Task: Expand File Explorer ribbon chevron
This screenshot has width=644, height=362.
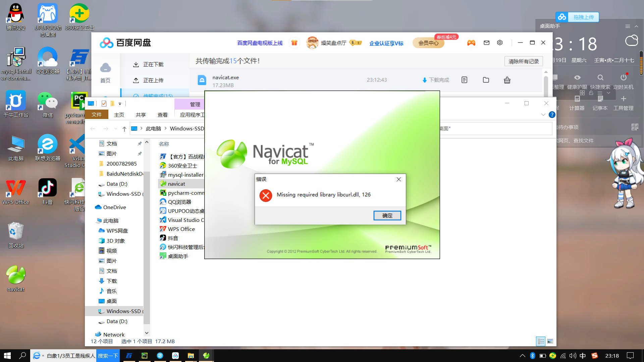Action: coord(543,115)
